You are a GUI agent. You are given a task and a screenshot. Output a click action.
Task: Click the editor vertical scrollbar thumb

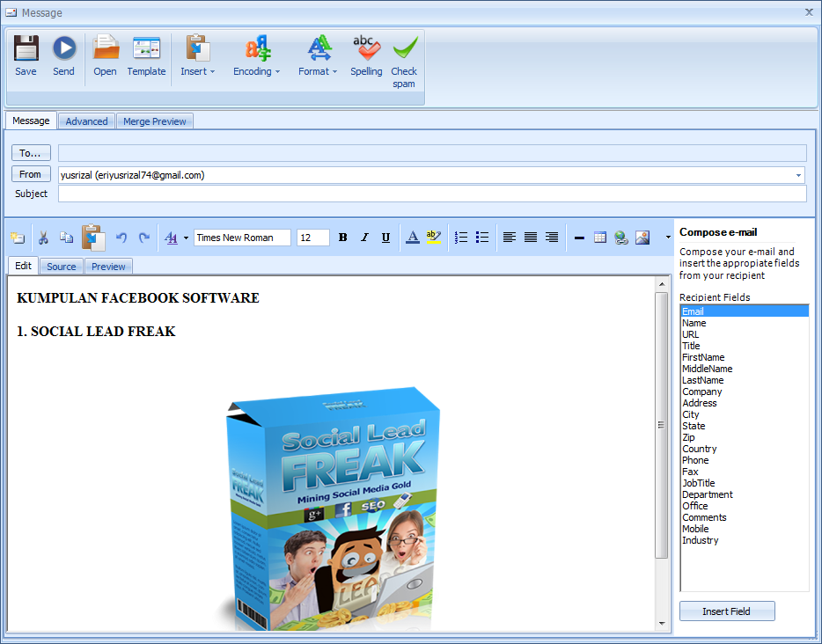(x=662, y=425)
